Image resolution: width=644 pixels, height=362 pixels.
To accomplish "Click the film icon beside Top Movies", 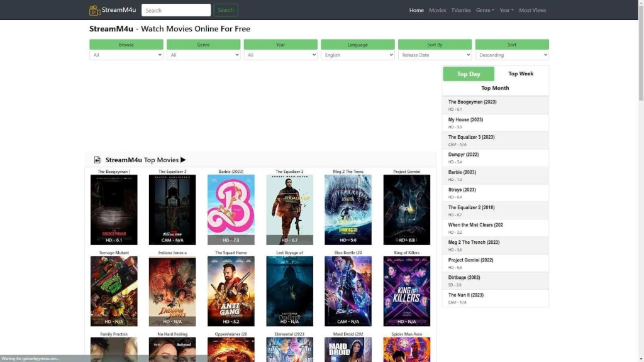I will 97,160.
